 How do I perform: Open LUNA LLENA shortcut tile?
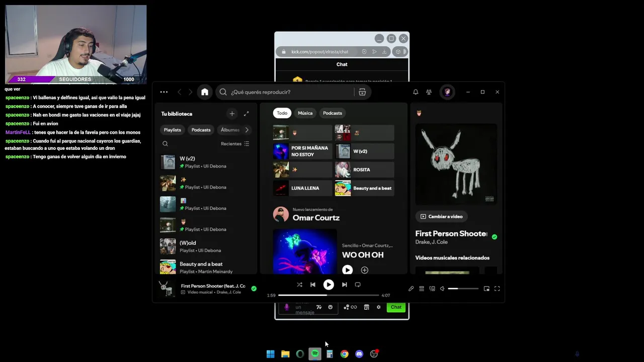302,188
